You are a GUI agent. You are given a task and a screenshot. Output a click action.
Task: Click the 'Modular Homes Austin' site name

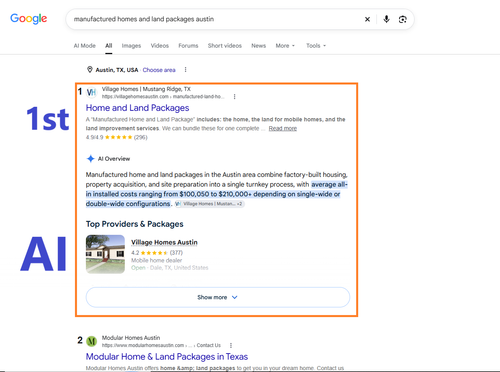click(x=131, y=338)
